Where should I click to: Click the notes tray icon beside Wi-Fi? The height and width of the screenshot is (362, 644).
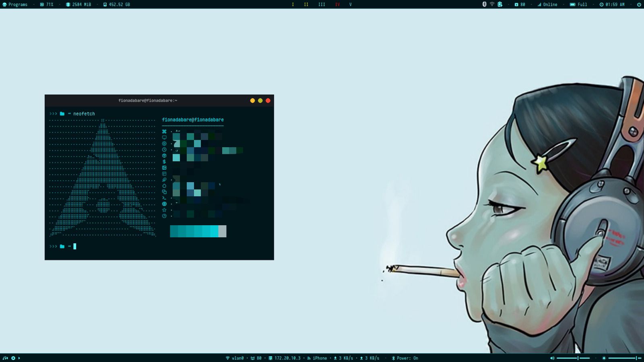(500, 4)
